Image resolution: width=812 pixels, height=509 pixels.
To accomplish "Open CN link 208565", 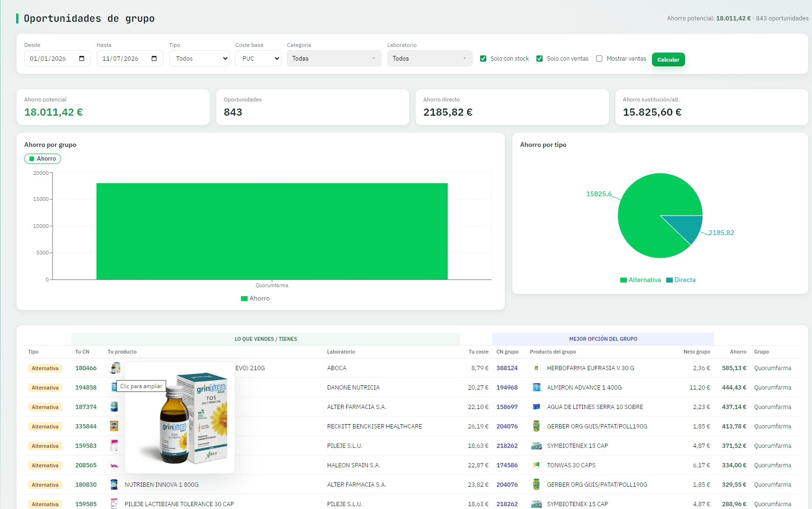I will point(86,465).
